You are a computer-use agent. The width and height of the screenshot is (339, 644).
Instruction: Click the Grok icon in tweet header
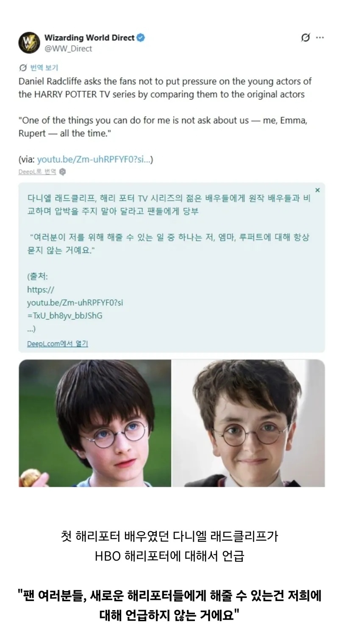[x=305, y=38]
